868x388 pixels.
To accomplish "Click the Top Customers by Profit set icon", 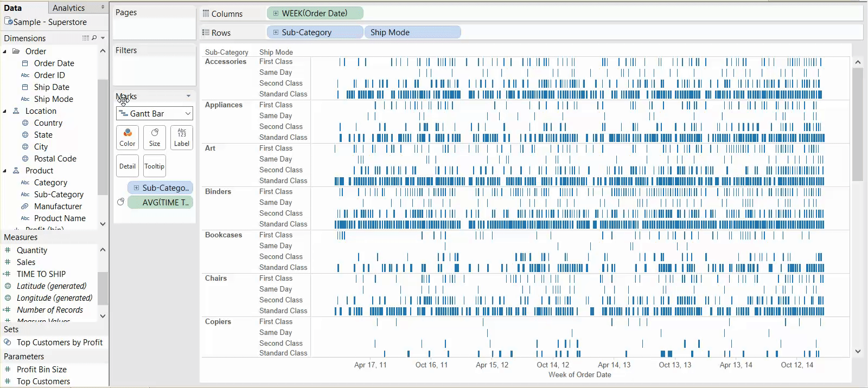I will click(x=8, y=342).
